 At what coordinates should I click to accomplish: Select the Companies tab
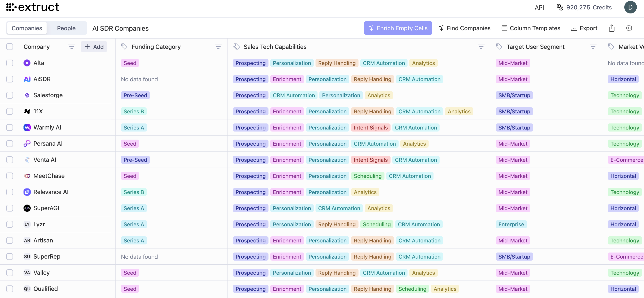point(27,28)
